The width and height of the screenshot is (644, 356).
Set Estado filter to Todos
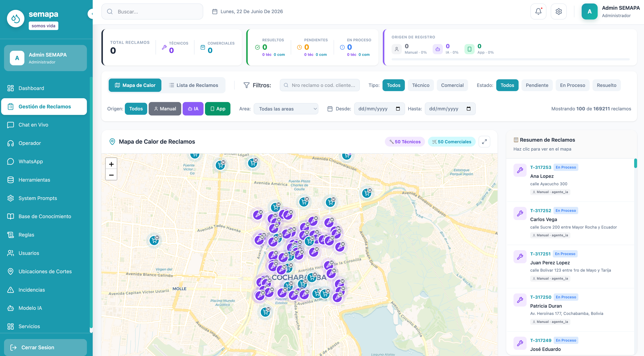(507, 85)
